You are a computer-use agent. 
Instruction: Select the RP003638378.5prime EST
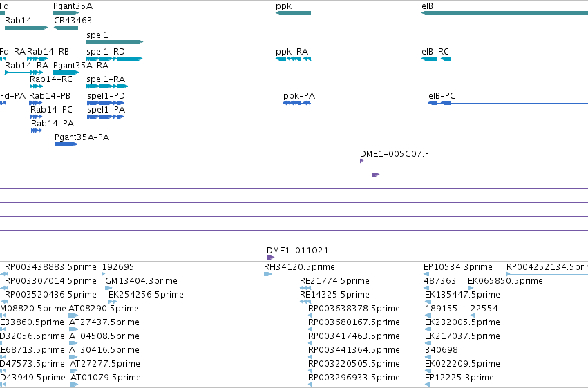(x=310, y=316)
